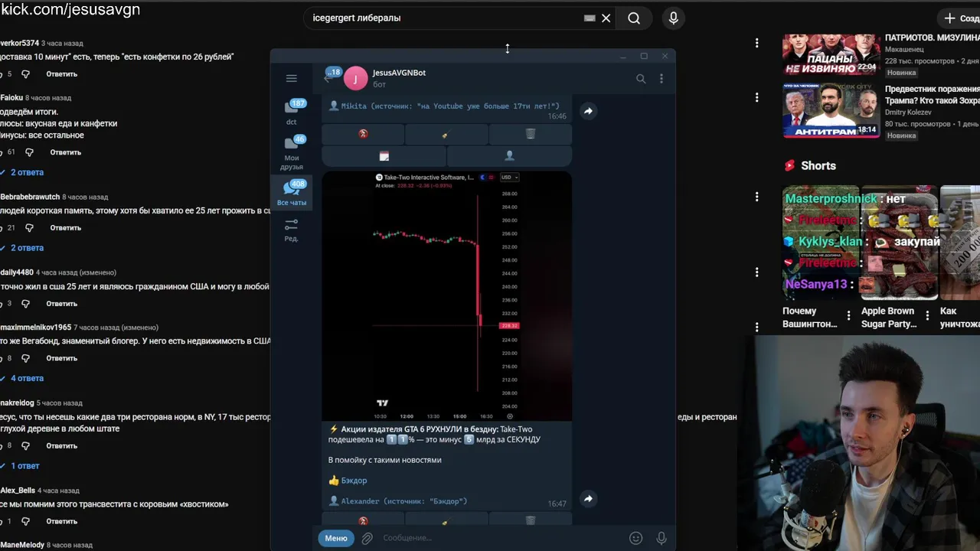Dislike daily4480's comment
The height and width of the screenshot is (551, 980).
tap(25, 304)
